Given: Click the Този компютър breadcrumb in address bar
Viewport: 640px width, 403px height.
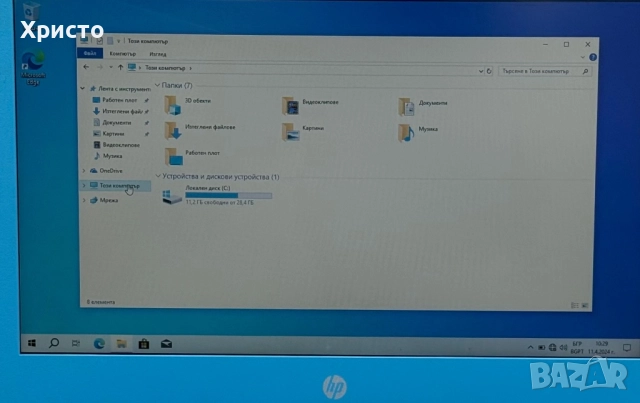Looking at the screenshot, I should [x=165, y=68].
